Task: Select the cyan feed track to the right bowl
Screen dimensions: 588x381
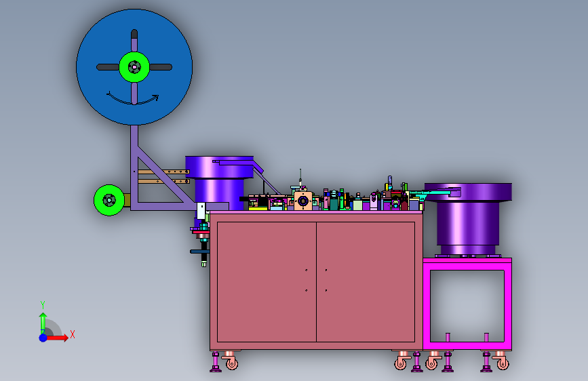Action: (431, 193)
